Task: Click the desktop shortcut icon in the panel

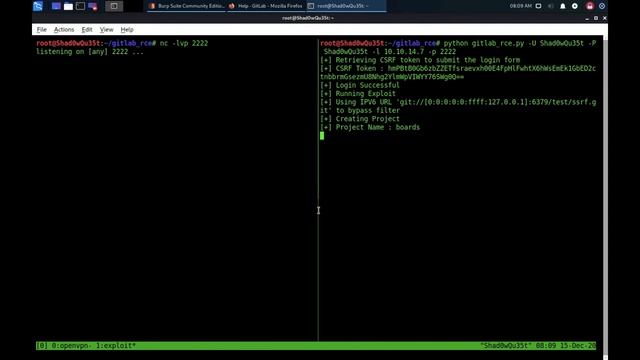Action: [56, 6]
